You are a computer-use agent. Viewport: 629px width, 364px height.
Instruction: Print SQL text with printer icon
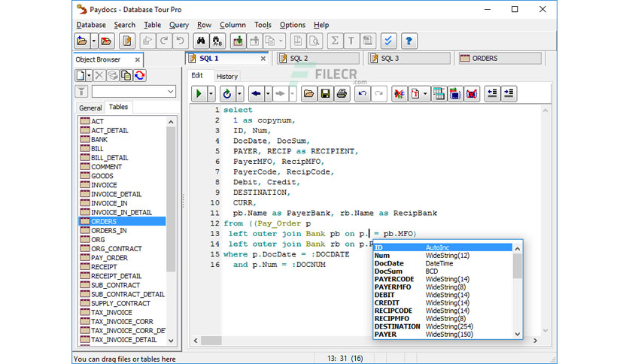click(342, 94)
